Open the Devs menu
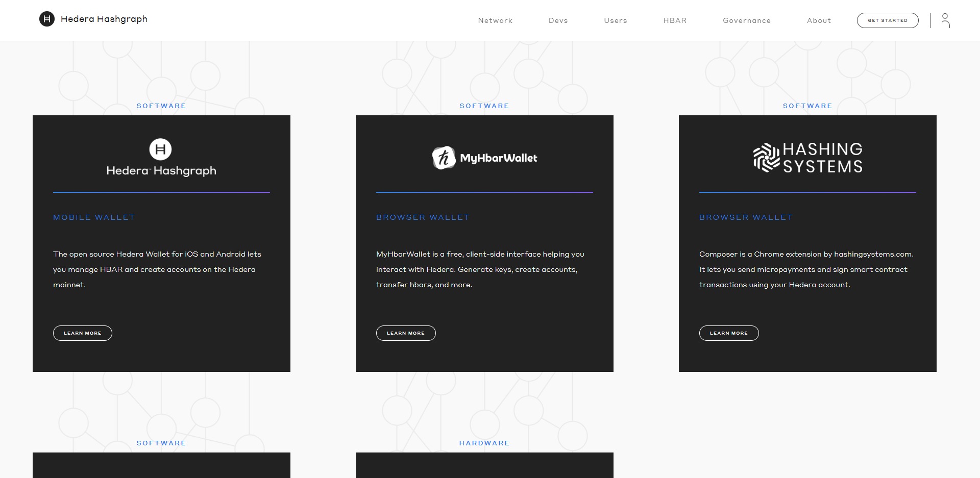 pyautogui.click(x=558, y=20)
